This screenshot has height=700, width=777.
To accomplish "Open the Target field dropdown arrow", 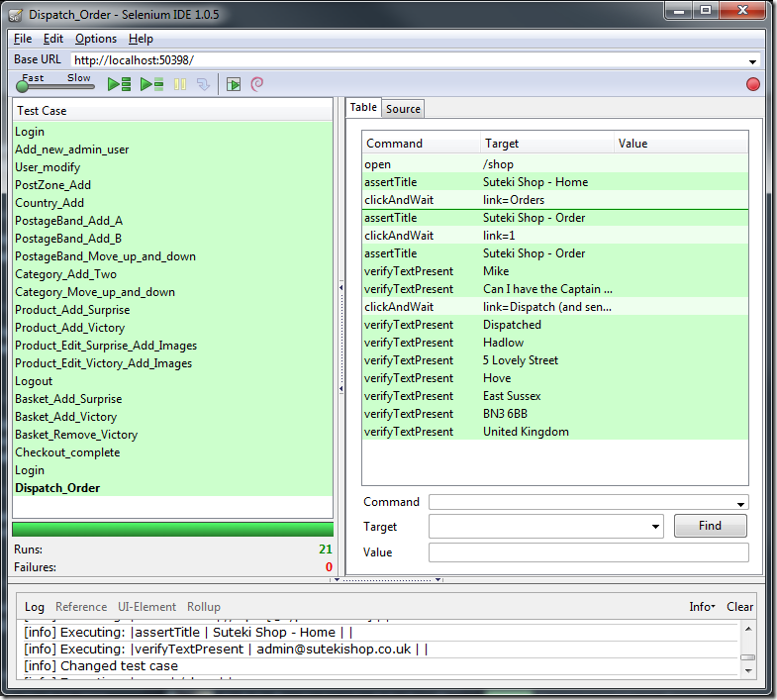I will (x=655, y=527).
